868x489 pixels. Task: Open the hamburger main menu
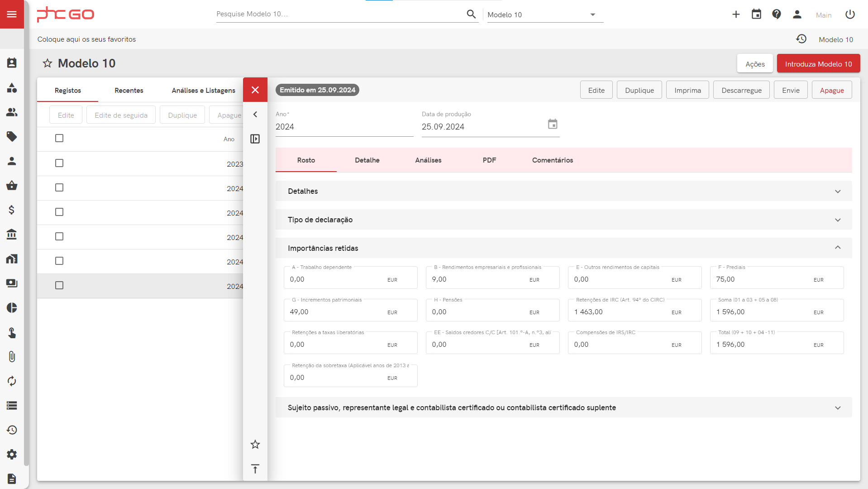coord(12,14)
